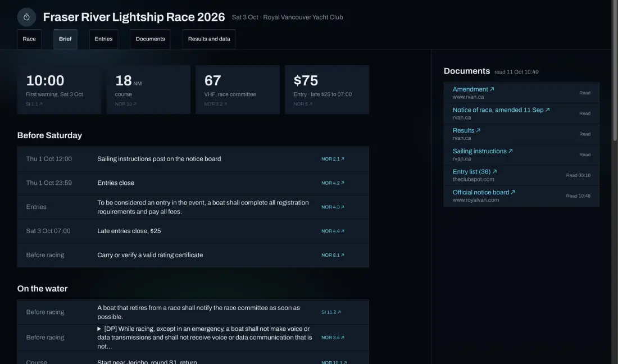The height and width of the screenshot is (364, 618).
Task: Click 'Sat 3 Oct · Royal Vancouver Yacht Club' subtitle
Action: 287,17
